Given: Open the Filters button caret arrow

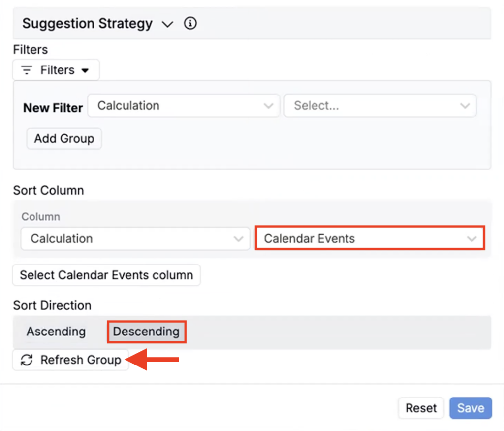Looking at the screenshot, I should pos(85,70).
